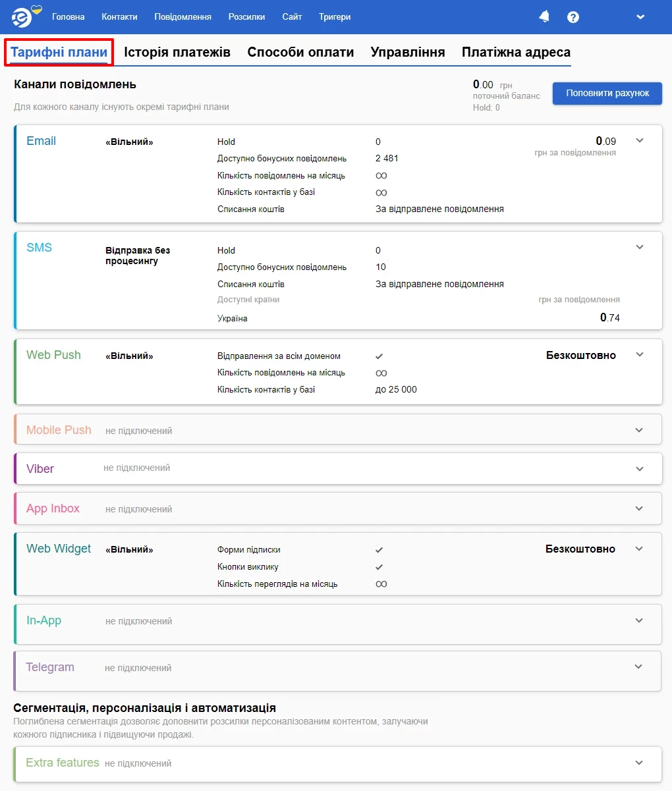Click the Поповнити рахунок button
Image resolution: width=672 pixels, height=791 pixels.
point(607,94)
